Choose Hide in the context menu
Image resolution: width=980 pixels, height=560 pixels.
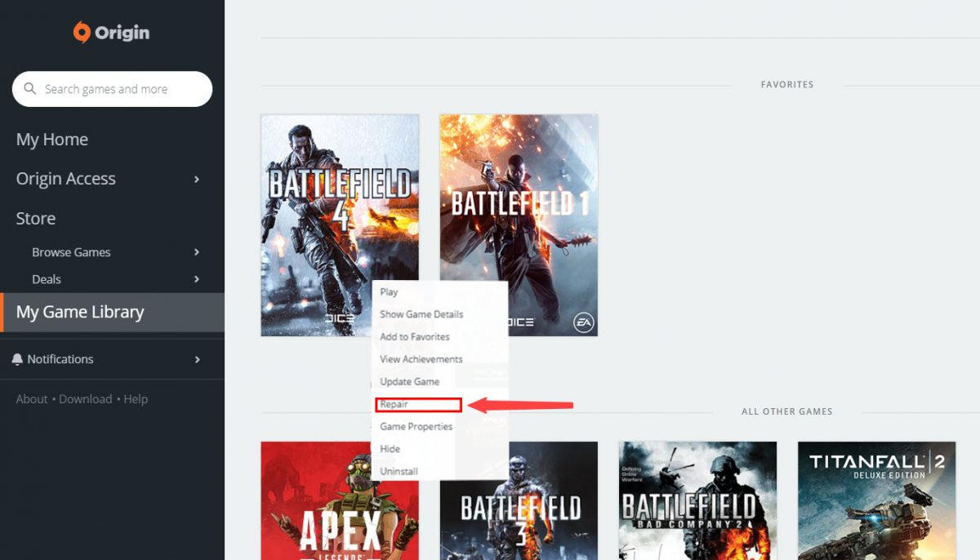[x=390, y=449]
